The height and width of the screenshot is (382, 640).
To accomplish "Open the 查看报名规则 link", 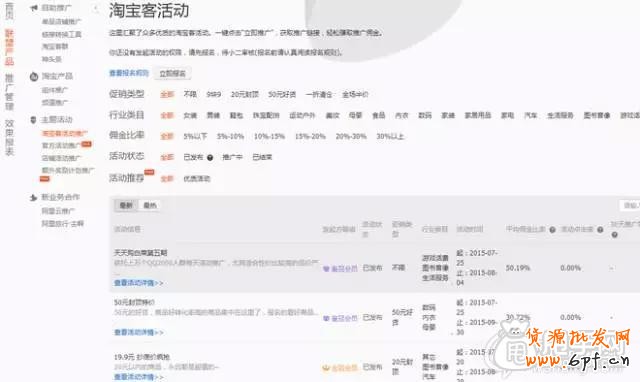I will (129, 73).
